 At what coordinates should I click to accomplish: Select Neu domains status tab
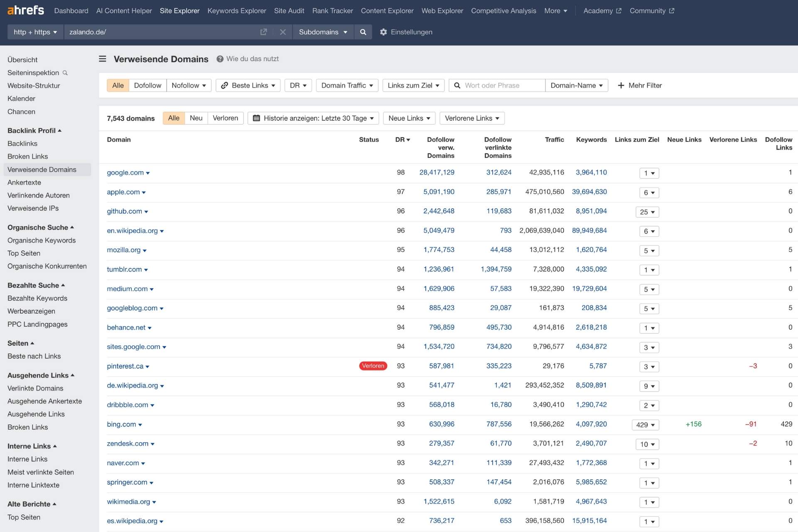pyautogui.click(x=196, y=118)
